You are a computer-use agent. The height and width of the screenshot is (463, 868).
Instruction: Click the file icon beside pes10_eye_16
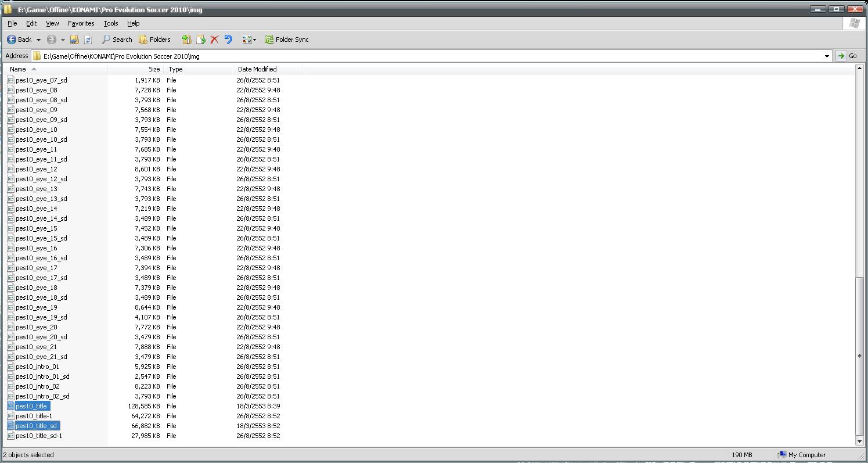point(11,248)
